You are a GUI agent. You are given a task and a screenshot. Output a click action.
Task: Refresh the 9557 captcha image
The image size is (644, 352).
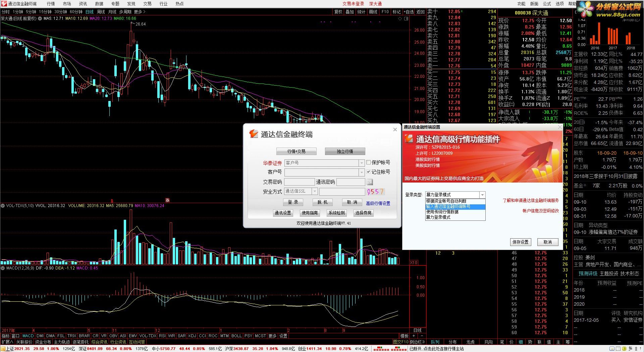375,192
